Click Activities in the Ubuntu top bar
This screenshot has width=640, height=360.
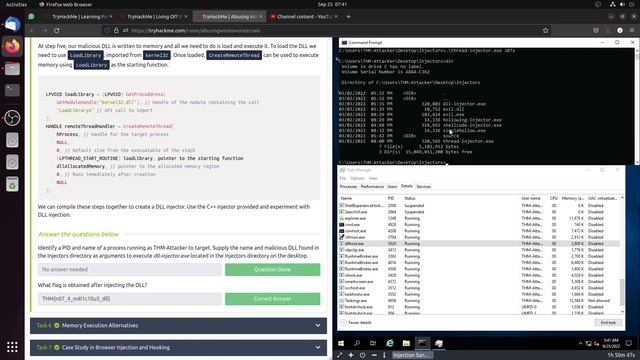[x=16, y=4]
